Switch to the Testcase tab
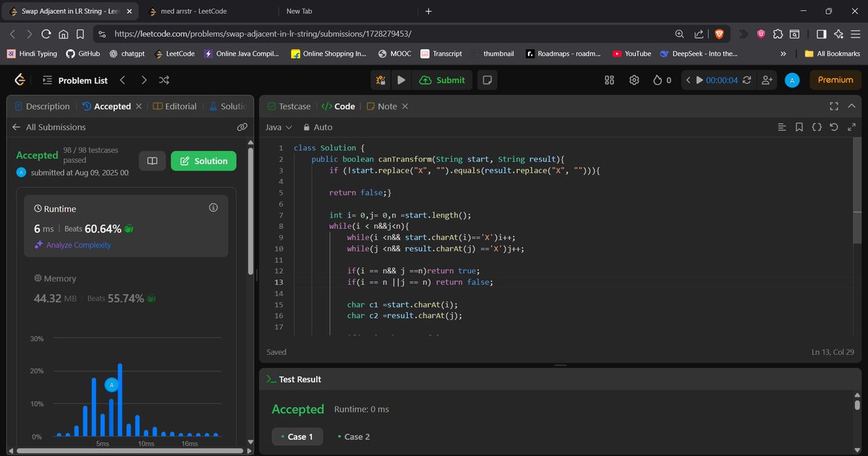Image resolution: width=868 pixels, height=456 pixels. click(x=288, y=106)
